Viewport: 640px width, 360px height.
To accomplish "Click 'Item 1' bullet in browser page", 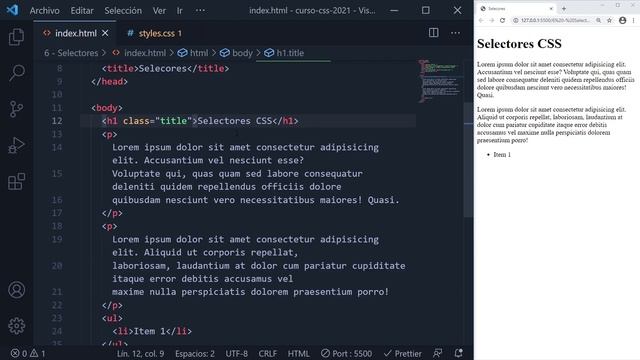I will 502,155.
